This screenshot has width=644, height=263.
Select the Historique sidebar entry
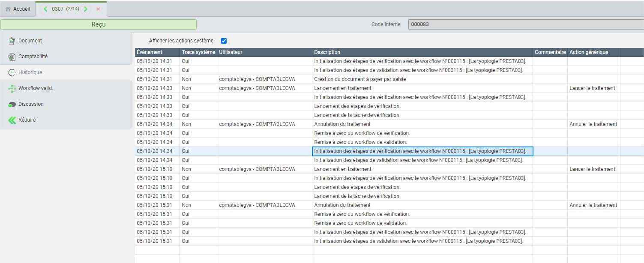tap(66, 72)
